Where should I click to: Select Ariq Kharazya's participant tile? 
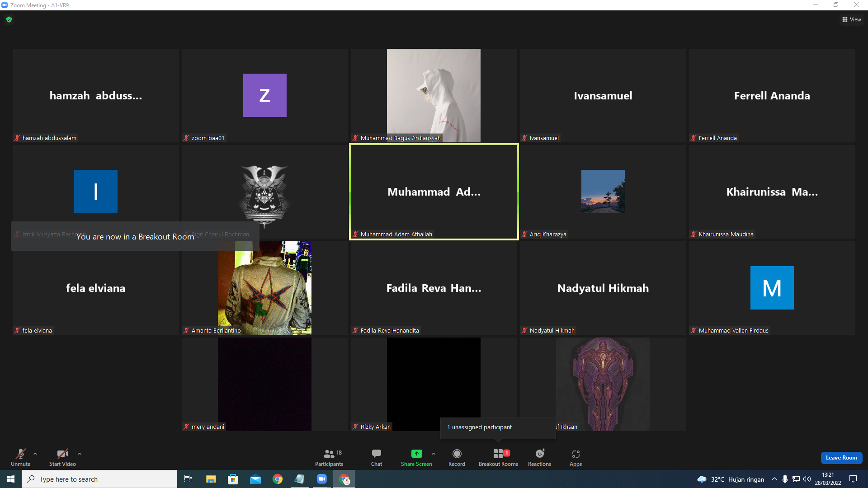click(603, 192)
